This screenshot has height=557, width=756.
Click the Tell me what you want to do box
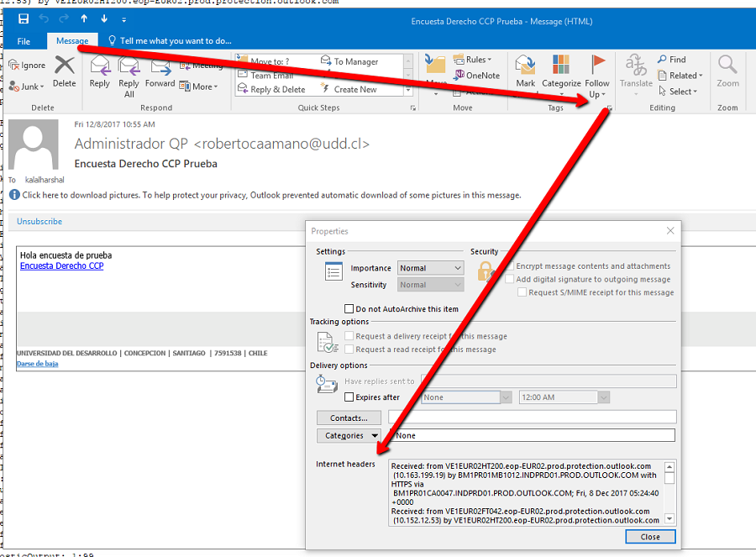tap(170, 41)
